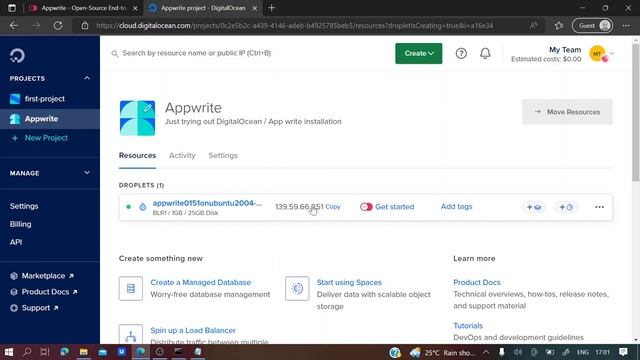Open Billing in sidebar
Viewport: 640px width, 360px height.
click(x=20, y=224)
